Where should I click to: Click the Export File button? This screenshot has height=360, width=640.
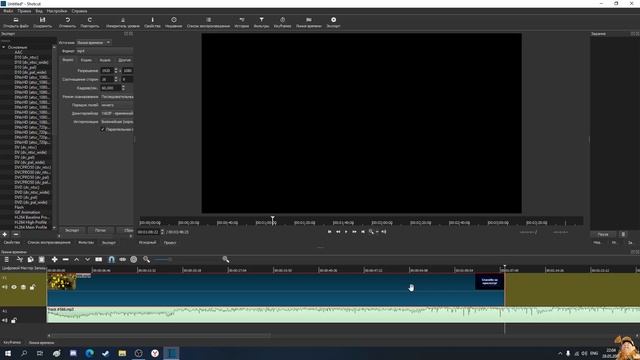pyautogui.click(x=72, y=230)
